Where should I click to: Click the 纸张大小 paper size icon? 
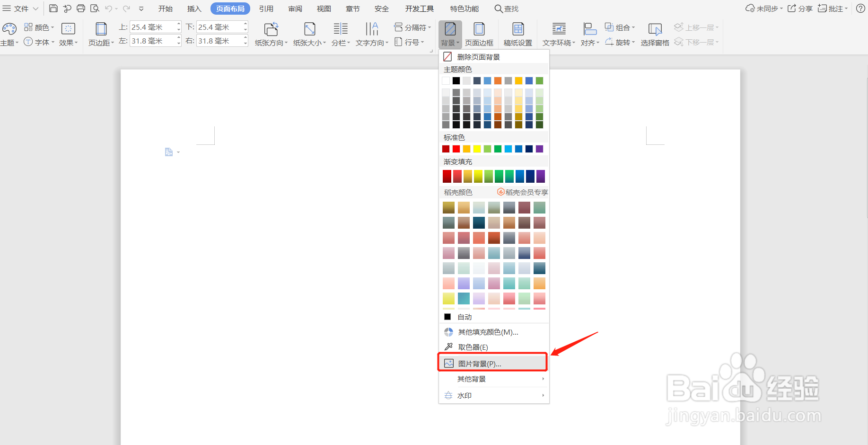pos(310,29)
